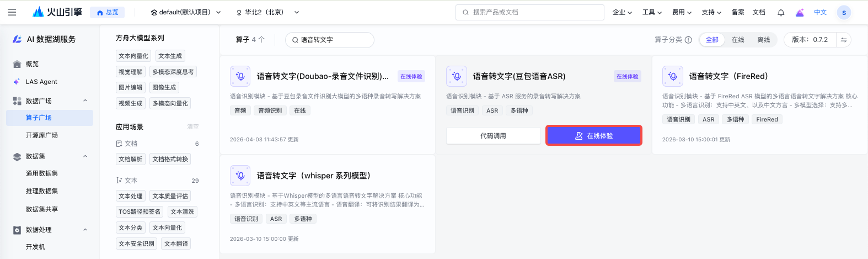Click the 算子分类 info icon
The image size is (868, 259).
pos(688,40)
